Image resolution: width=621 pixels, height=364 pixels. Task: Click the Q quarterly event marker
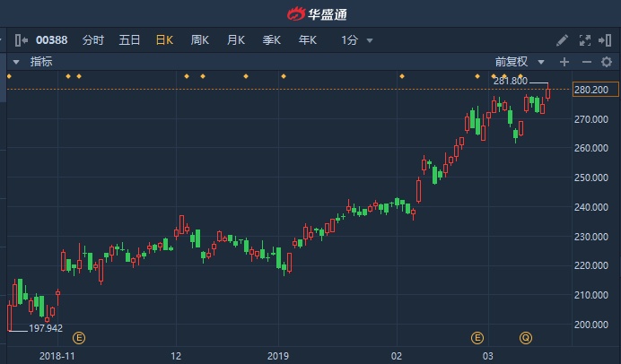pyautogui.click(x=526, y=338)
